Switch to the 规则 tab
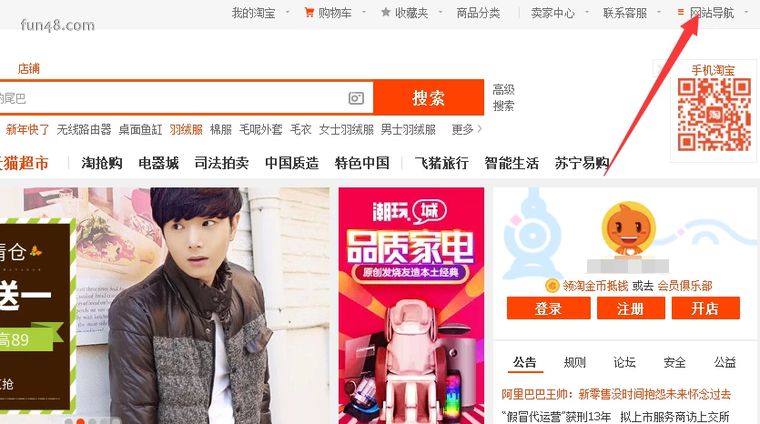The image size is (760, 424). point(575,362)
